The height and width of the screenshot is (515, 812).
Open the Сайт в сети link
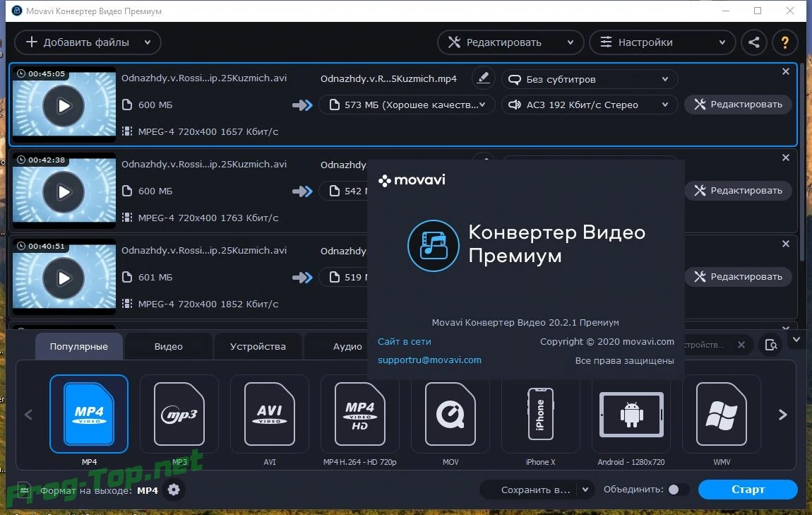(x=404, y=341)
